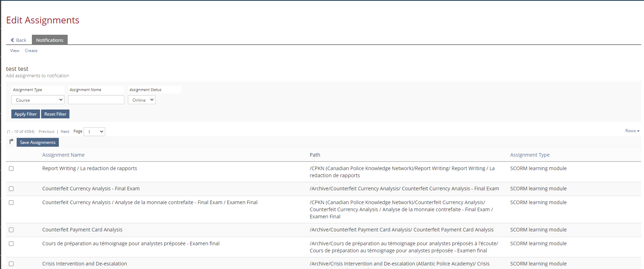Check the Report Writing assignment checkbox

11,169
